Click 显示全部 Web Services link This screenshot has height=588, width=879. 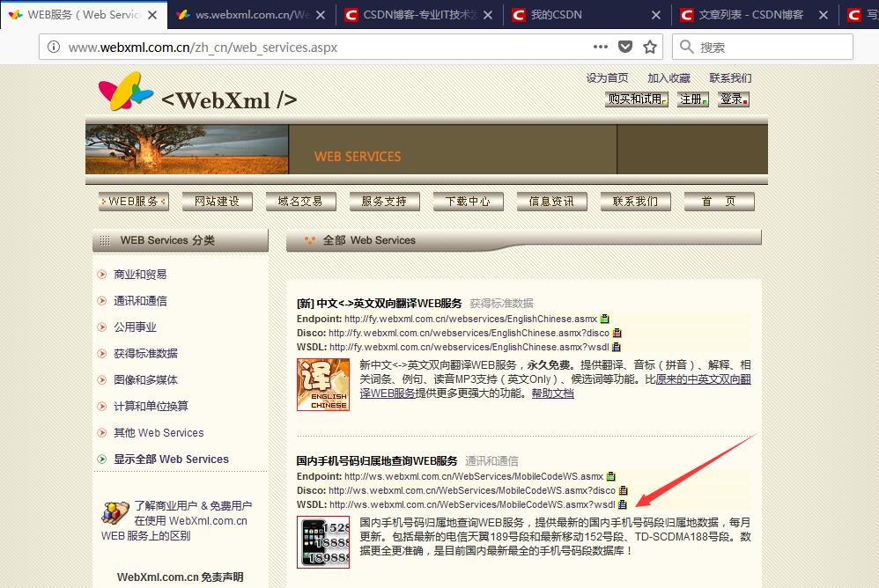[171, 459]
